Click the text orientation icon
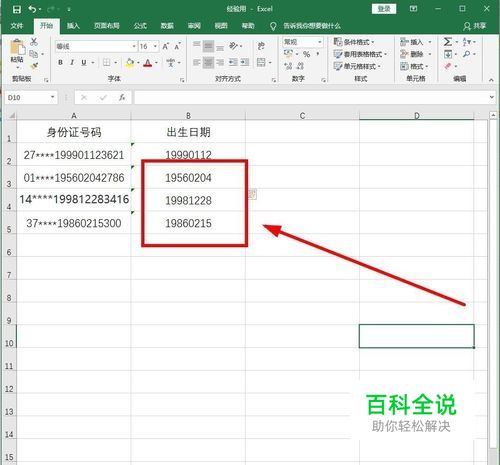Viewport: 500px width, 465px height. pyautogui.click(x=234, y=46)
